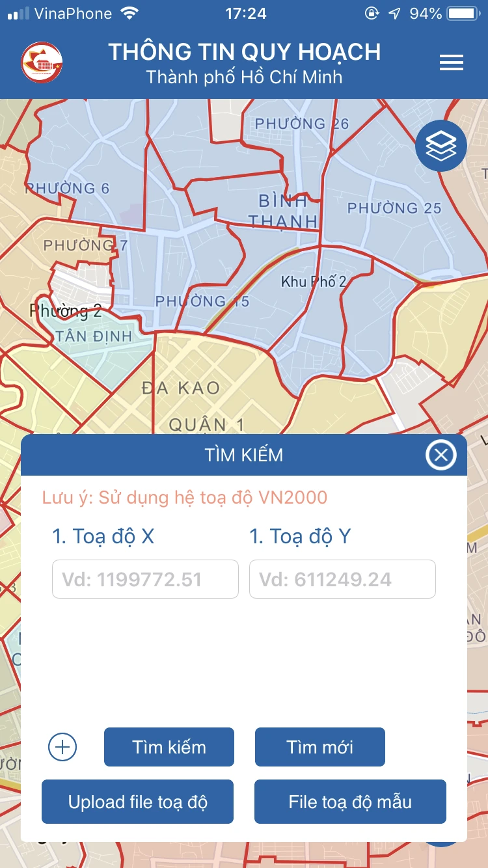This screenshot has width=488, height=868.
Task: Tap Phường 25 area on map
Action: (394, 208)
